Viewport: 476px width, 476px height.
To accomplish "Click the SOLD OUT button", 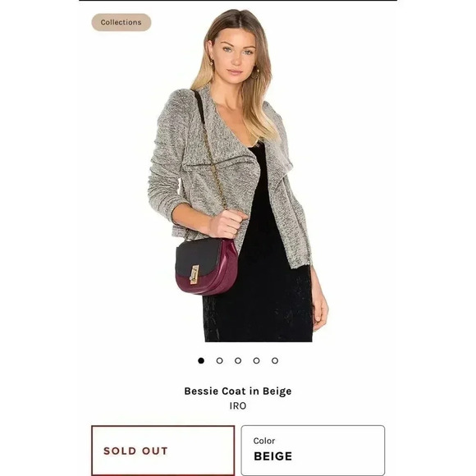I will click(x=163, y=451).
